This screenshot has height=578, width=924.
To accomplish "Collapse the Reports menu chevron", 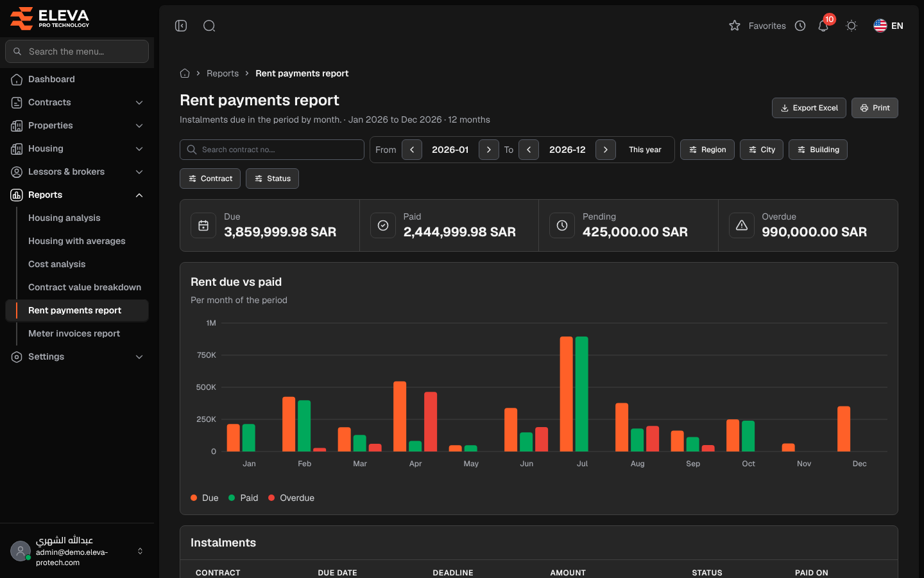I will coord(139,195).
